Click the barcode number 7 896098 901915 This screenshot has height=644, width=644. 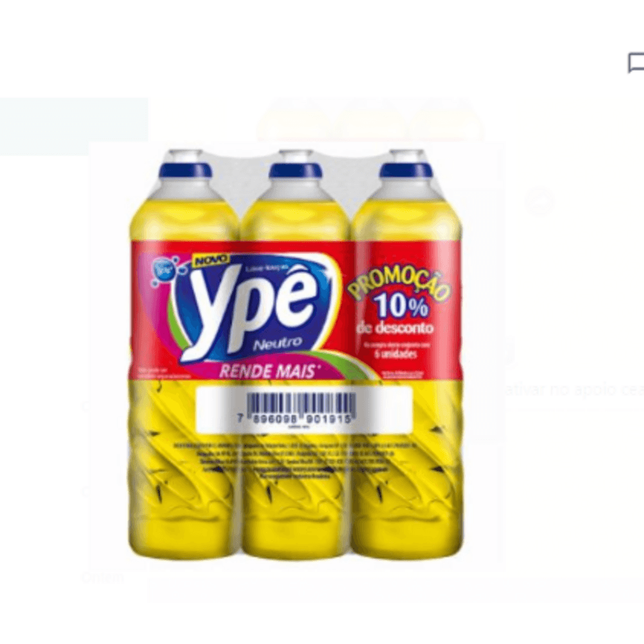[x=294, y=419]
